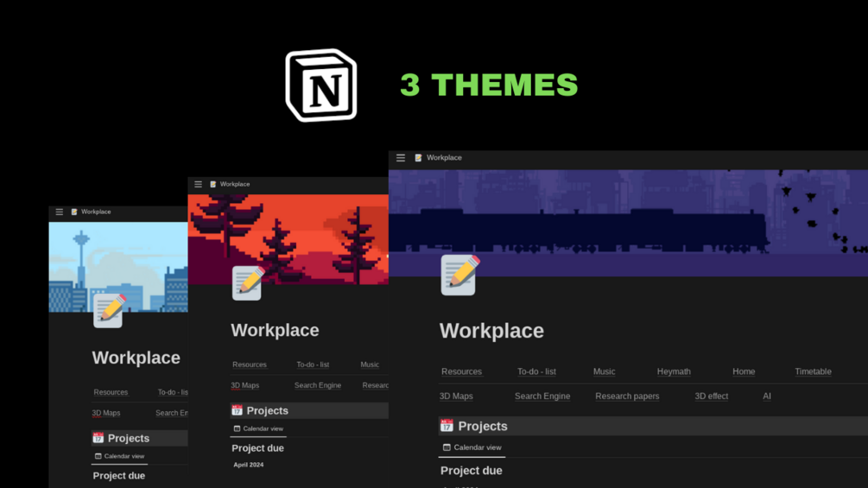
Task: Click the Calendar view icon in the blue window
Action: 98,456
